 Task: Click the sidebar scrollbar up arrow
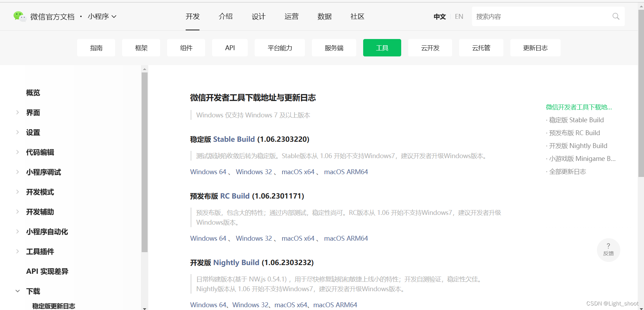click(x=144, y=69)
